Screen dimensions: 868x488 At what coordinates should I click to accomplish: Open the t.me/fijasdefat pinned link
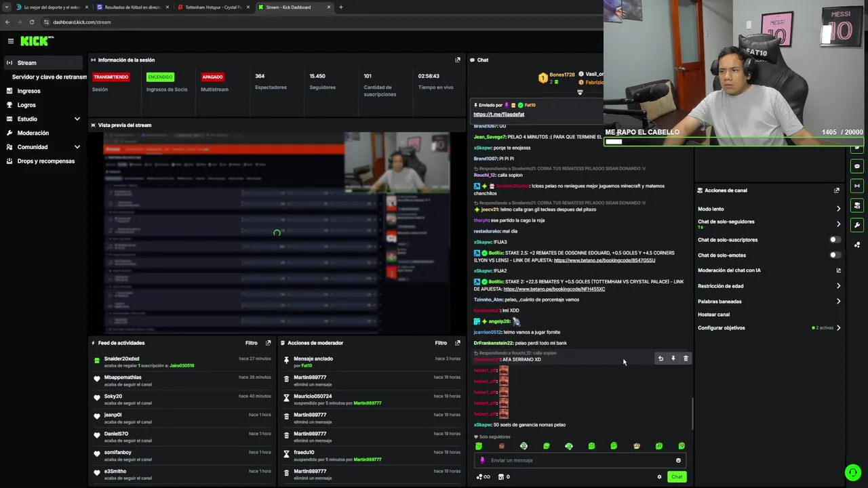pyautogui.click(x=498, y=115)
